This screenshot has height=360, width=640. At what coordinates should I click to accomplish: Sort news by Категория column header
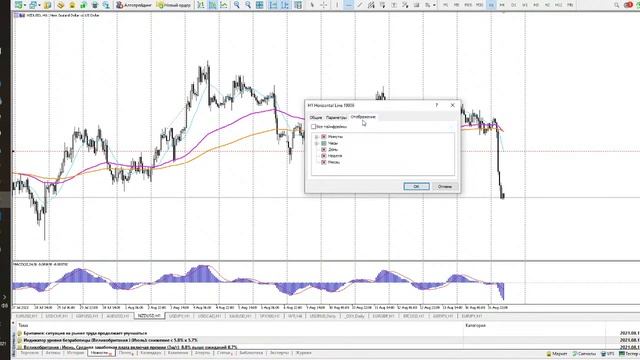(x=476, y=326)
